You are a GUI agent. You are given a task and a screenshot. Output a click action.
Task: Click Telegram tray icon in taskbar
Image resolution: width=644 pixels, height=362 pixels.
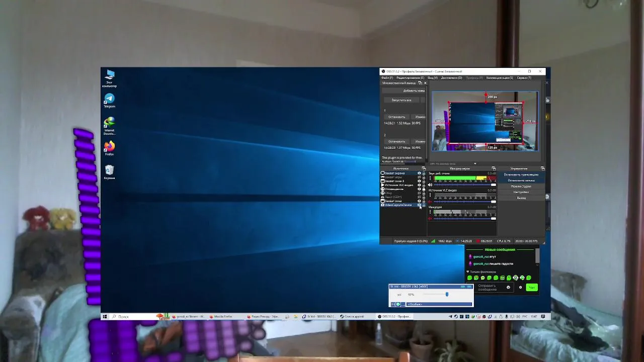451,316
